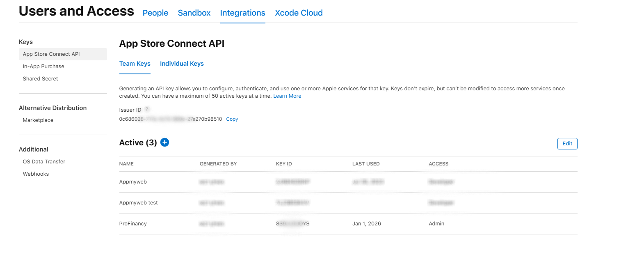Open Marketplace under Alternative Distribution
The image size is (644, 257).
(x=38, y=120)
